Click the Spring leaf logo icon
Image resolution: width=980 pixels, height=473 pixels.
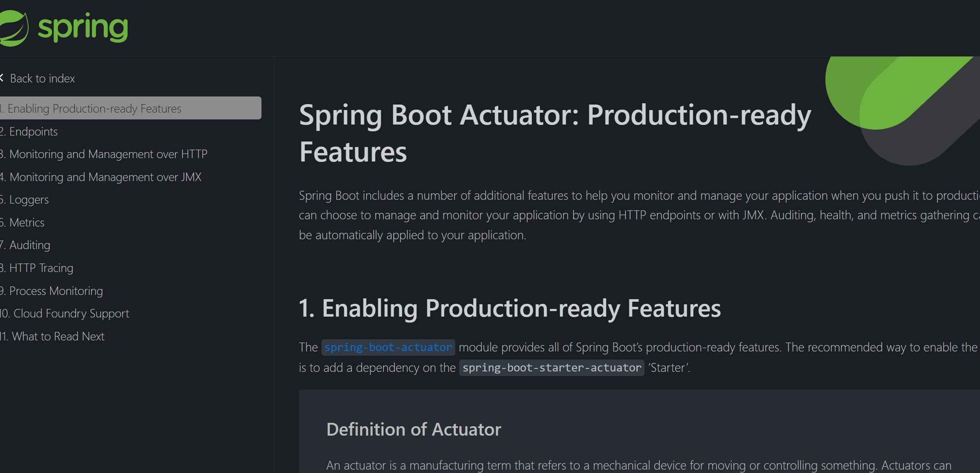coord(14,28)
